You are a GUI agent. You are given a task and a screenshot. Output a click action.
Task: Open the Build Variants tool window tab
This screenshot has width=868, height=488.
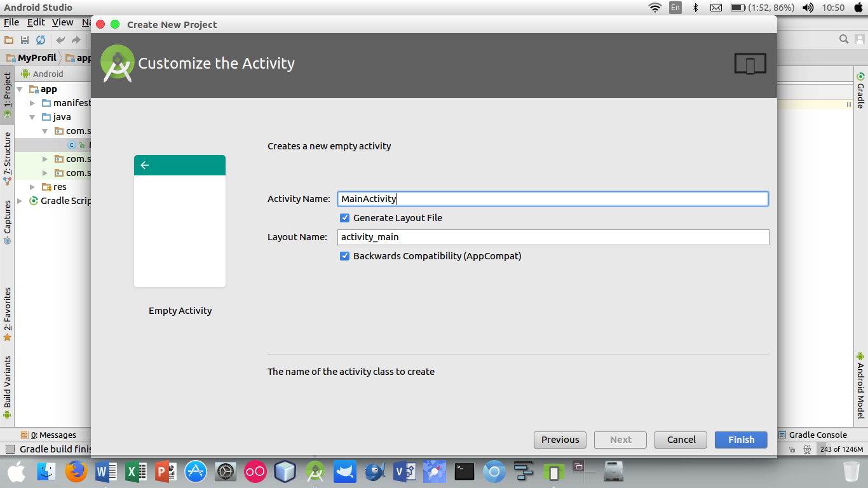pos(7,387)
